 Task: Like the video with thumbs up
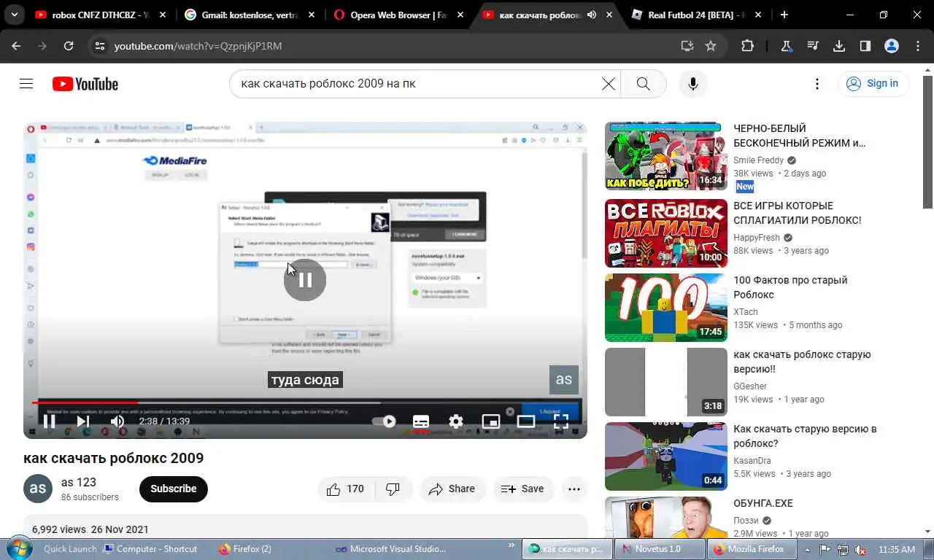click(346, 489)
